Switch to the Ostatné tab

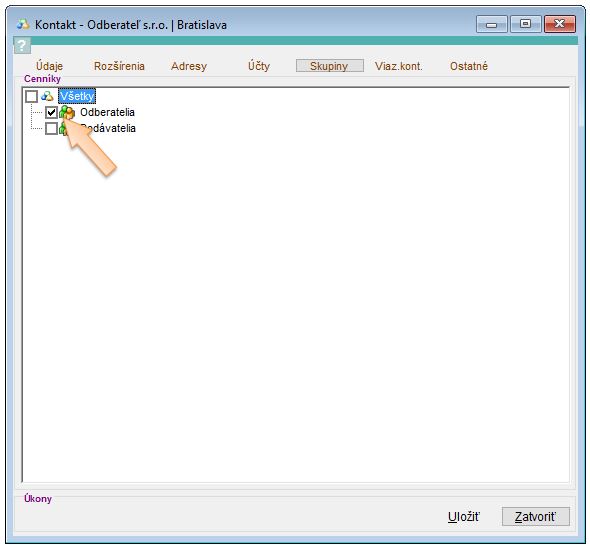click(x=469, y=66)
